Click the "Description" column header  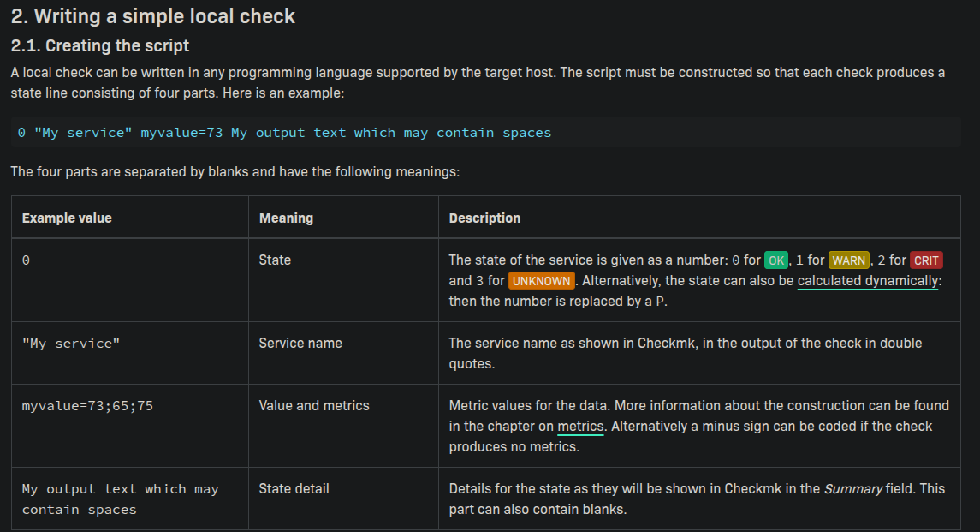tap(484, 218)
